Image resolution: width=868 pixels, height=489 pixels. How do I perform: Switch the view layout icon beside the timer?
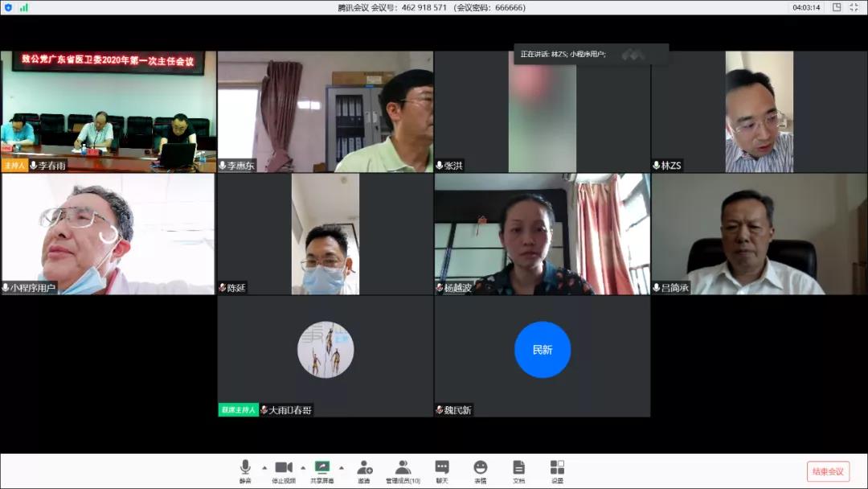coord(837,7)
